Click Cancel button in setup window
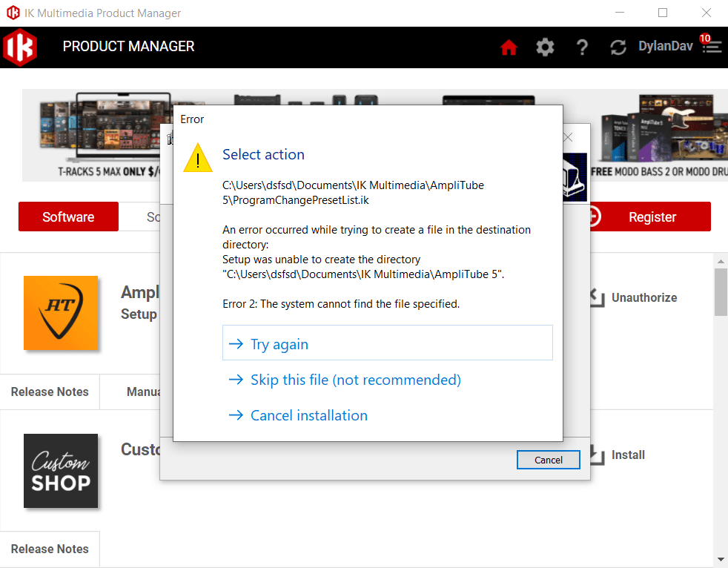The width and height of the screenshot is (728, 568). (x=549, y=460)
